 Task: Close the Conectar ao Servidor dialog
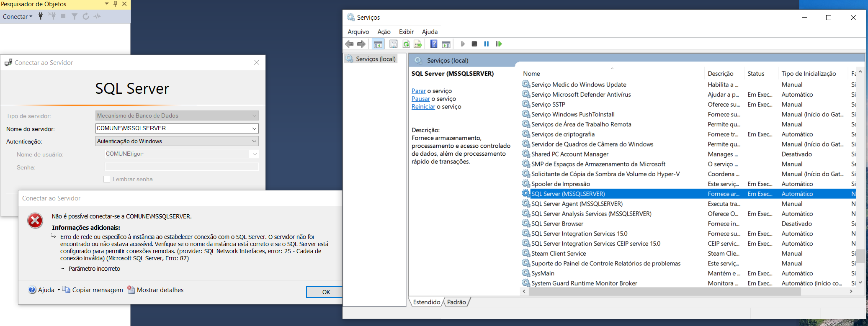point(257,62)
